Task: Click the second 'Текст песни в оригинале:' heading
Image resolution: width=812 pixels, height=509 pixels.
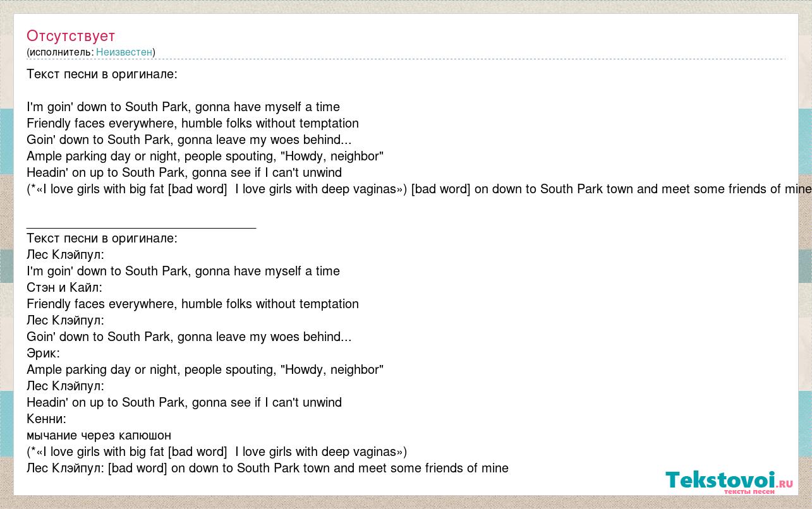Action: (102, 238)
